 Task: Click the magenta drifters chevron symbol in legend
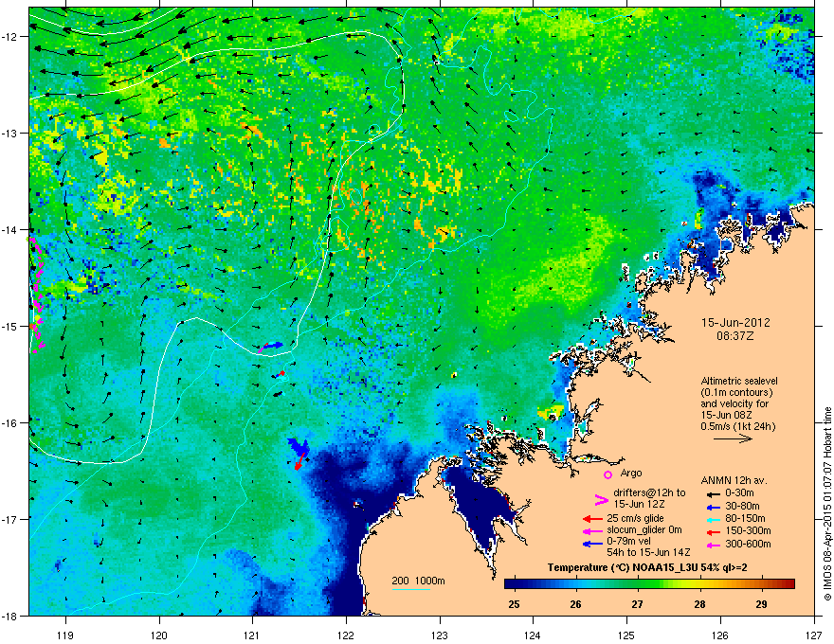pyautogui.click(x=601, y=499)
